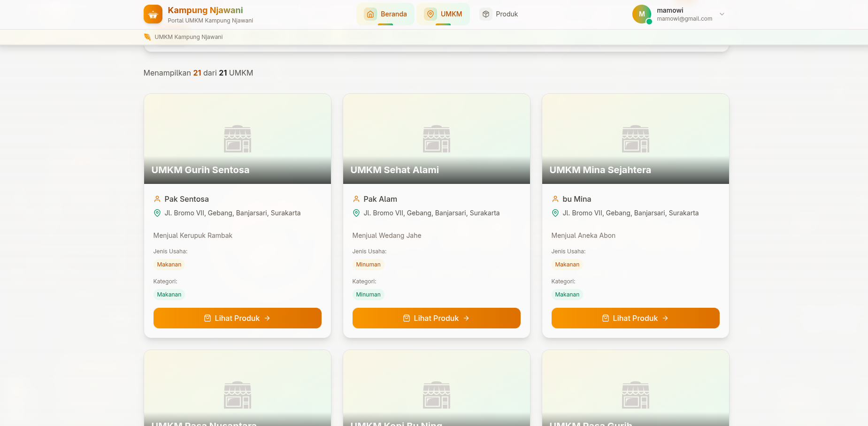Click the person icon next to Pak Alam
The height and width of the screenshot is (426, 868).
(x=356, y=199)
